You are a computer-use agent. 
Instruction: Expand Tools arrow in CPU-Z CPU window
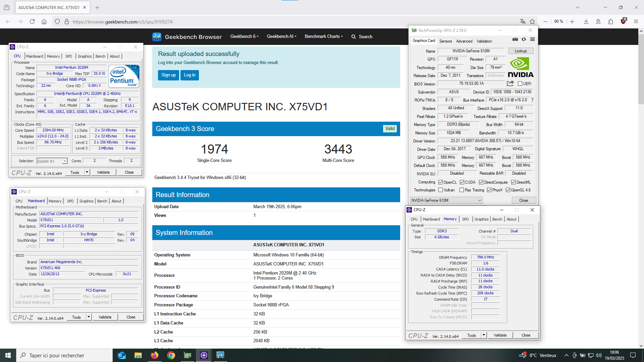(x=87, y=172)
